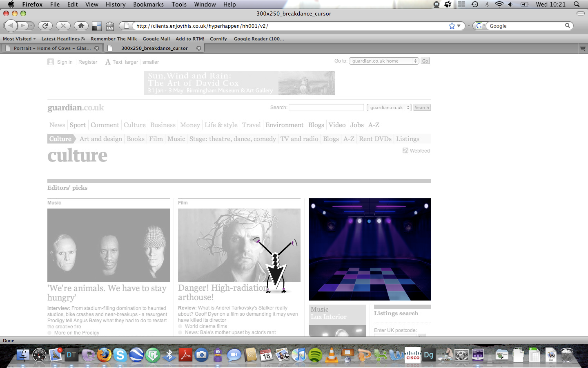Launch Skype from the dock
The height and width of the screenshot is (368, 588).
coord(120,355)
